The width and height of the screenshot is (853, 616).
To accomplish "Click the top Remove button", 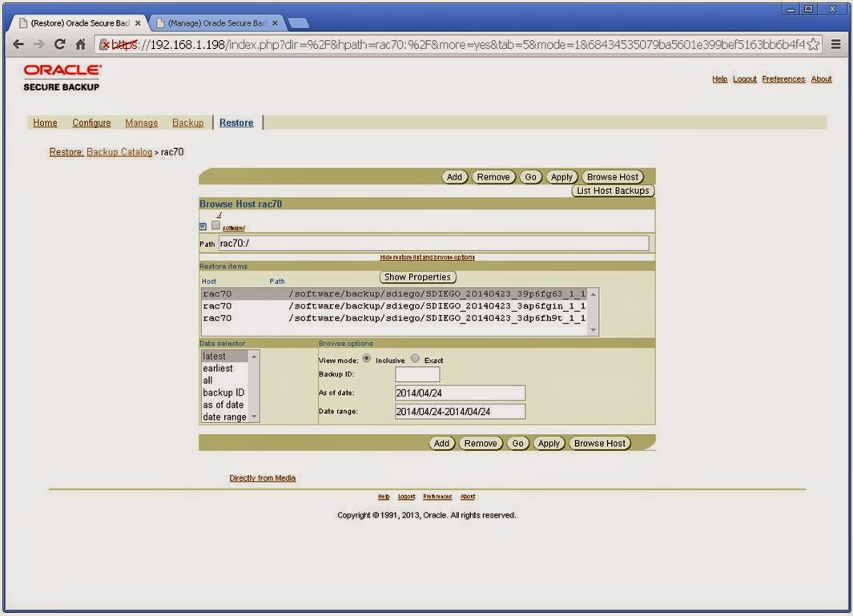I will point(493,177).
